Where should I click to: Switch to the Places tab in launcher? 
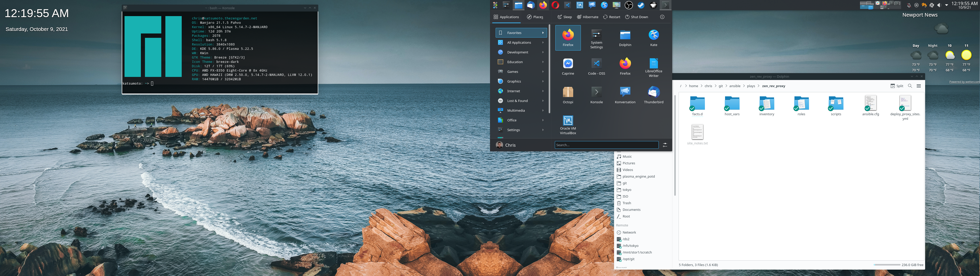tap(535, 17)
